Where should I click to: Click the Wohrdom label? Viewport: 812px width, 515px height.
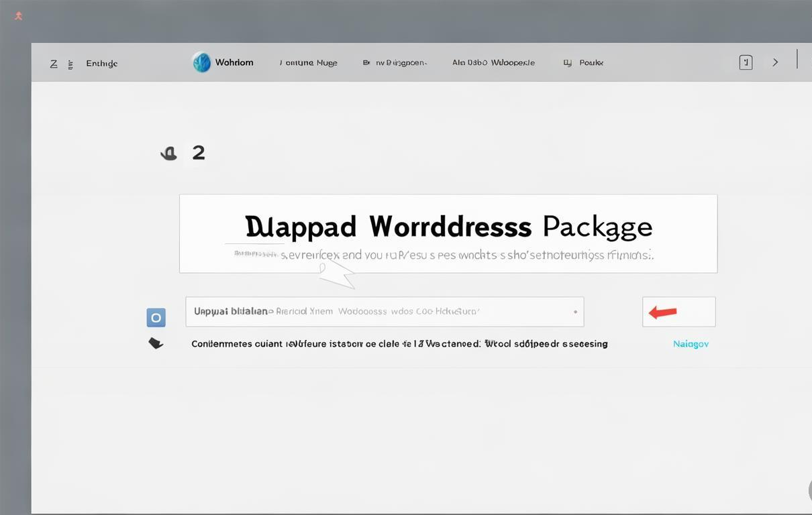click(x=234, y=62)
